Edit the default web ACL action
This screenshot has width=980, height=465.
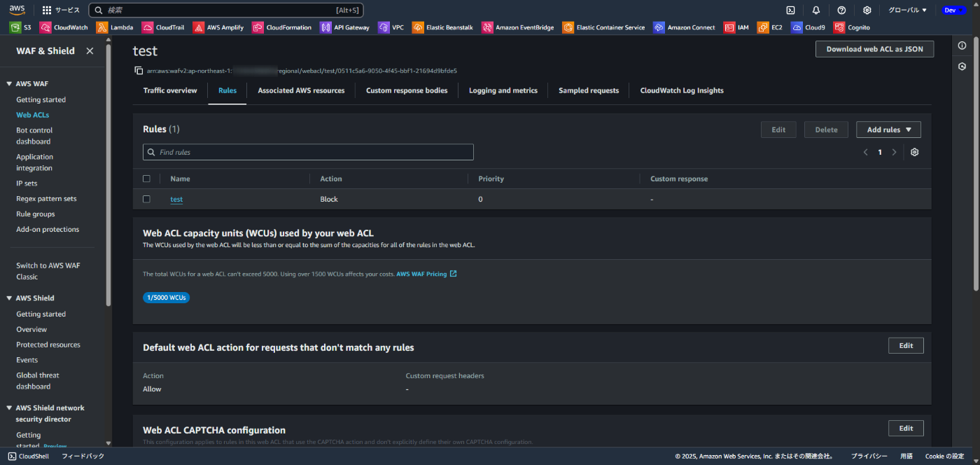click(x=906, y=345)
